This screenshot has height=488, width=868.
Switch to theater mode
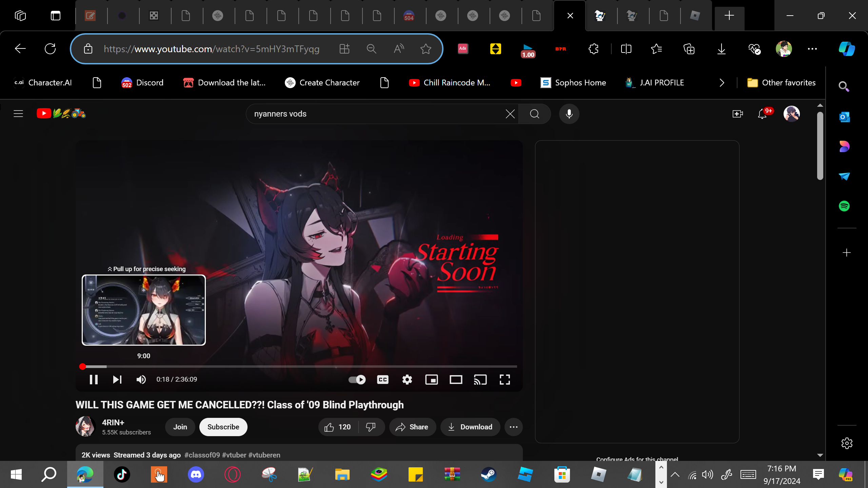[456, 380]
